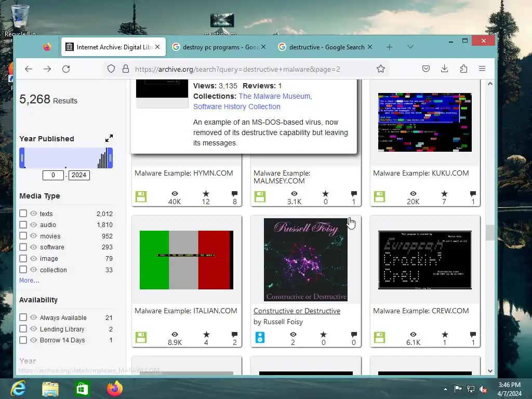Image resolution: width=532 pixels, height=399 pixels.
Task: Toggle eye icon beside movies
Action: 33,236
